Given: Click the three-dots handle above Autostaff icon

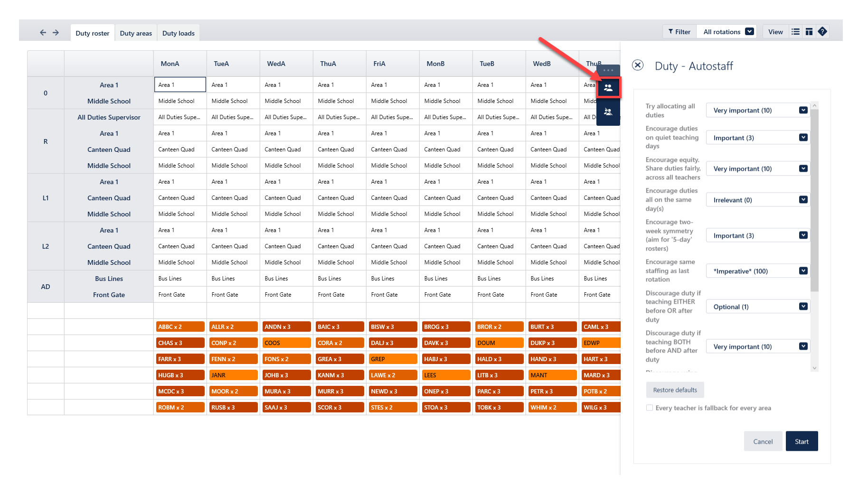Looking at the screenshot, I should (x=608, y=70).
